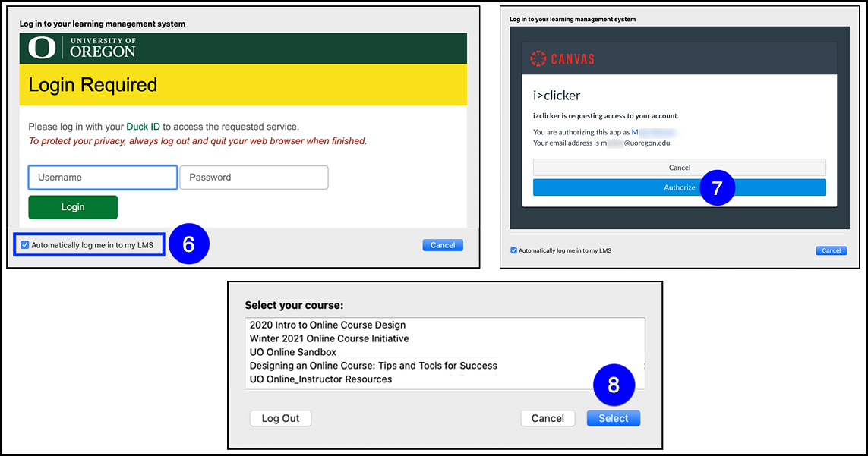Click the Canvas logo in authorization window
Image resolution: width=868 pixels, height=456 pixels.
click(x=563, y=58)
